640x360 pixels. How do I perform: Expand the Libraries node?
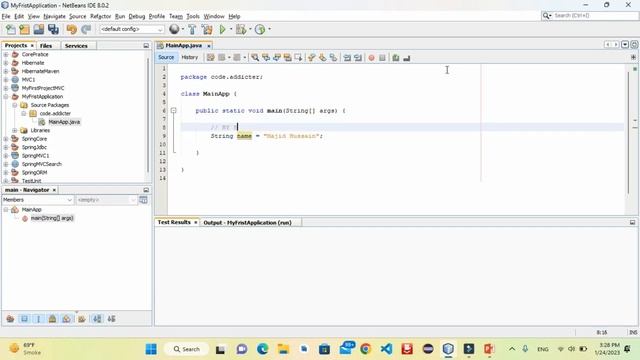[x=15, y=130]
